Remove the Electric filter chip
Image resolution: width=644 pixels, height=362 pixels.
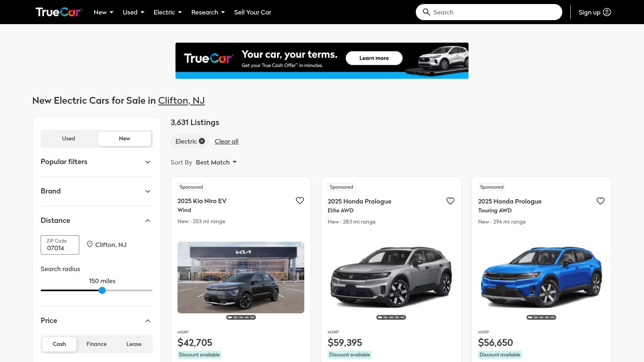[x=202, y=141]
